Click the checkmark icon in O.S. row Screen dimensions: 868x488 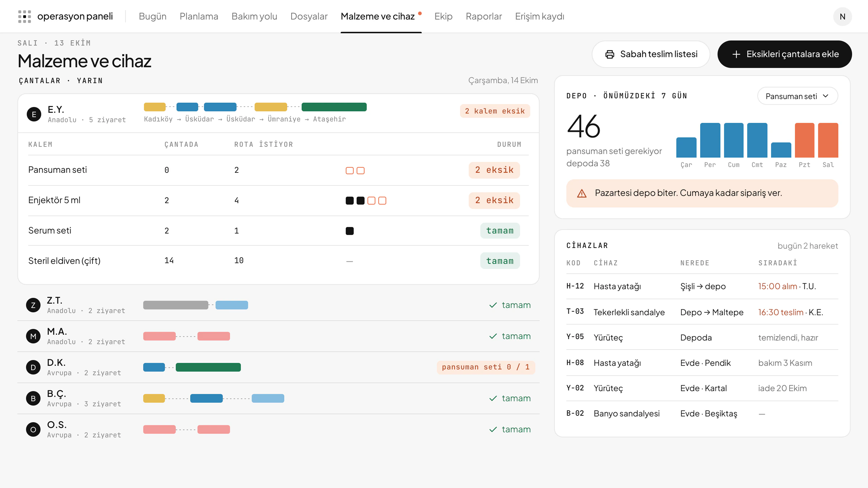coord(493,429)
